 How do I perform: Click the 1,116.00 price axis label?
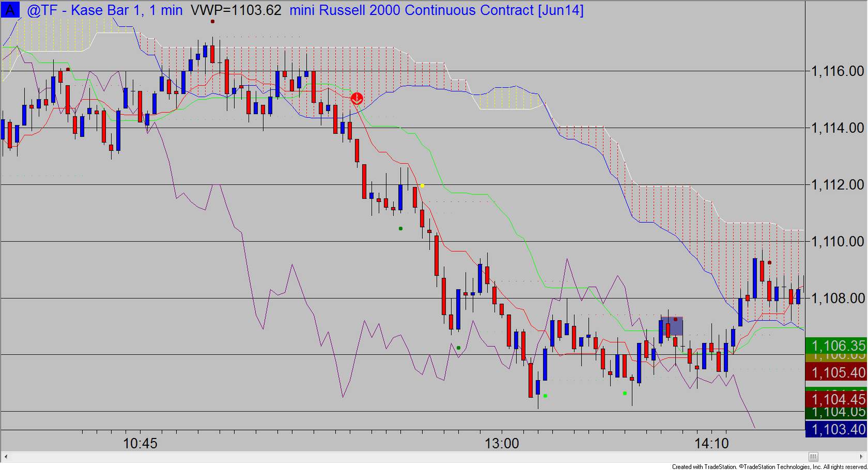[x=837, y=71]
